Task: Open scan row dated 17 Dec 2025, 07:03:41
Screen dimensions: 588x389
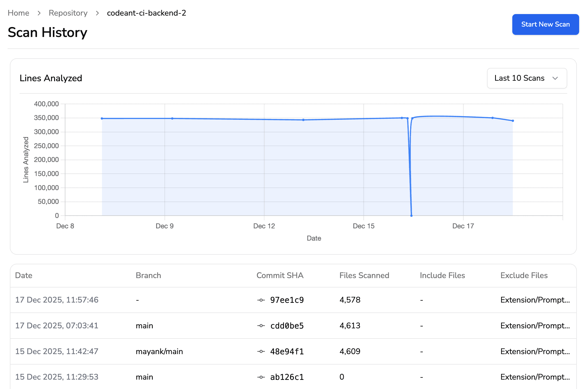Action: click(57, 326)
